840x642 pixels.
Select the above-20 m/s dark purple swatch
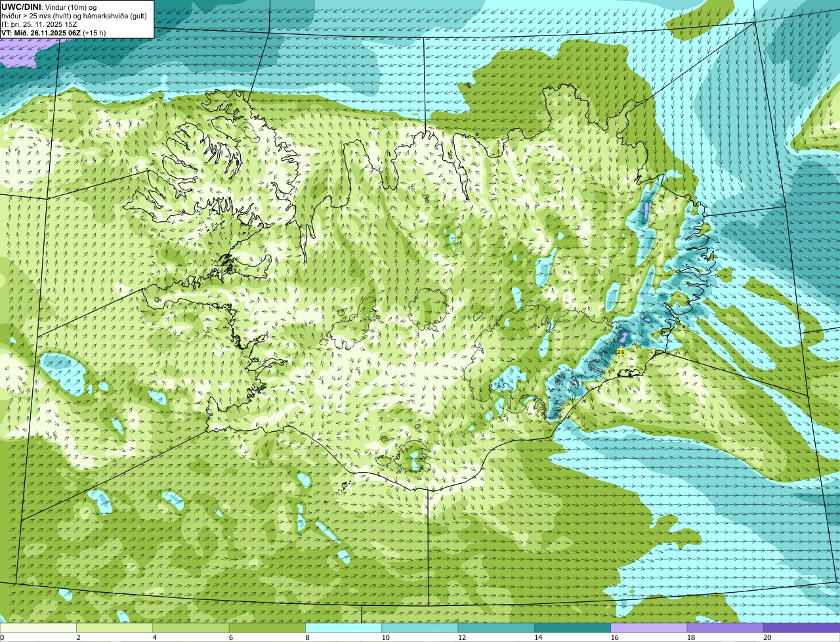tap(802, 628)
